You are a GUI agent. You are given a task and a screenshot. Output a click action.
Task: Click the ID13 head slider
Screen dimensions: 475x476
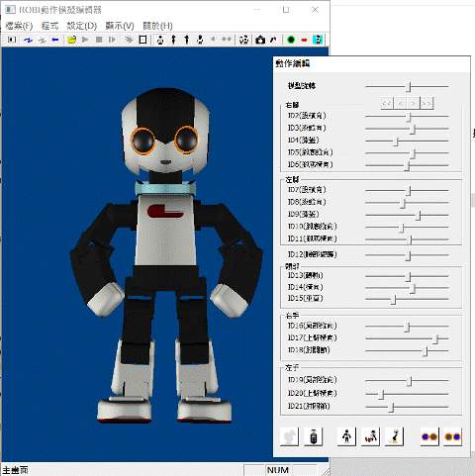pyautogui.click(x=407, y=276)
